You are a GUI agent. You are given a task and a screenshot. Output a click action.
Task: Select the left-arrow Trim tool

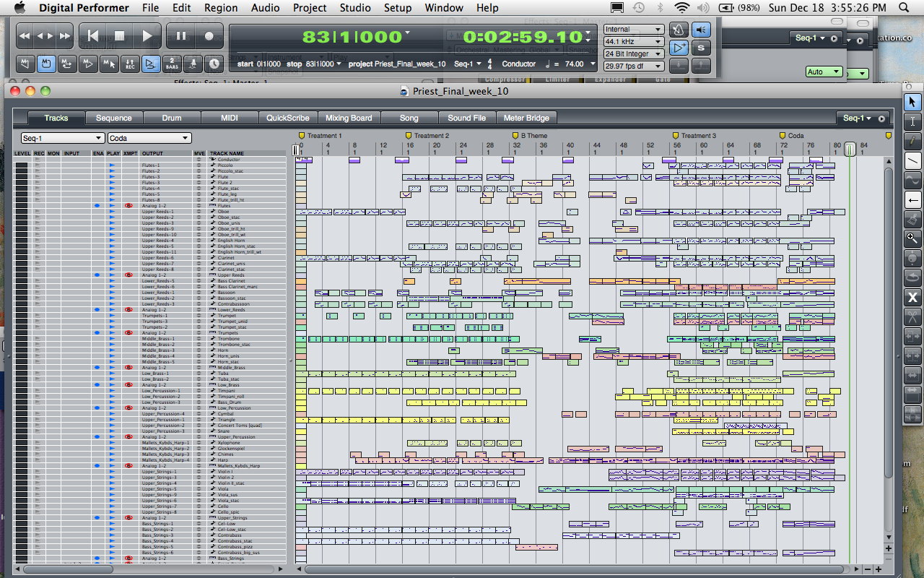click(x=912, y=200)
